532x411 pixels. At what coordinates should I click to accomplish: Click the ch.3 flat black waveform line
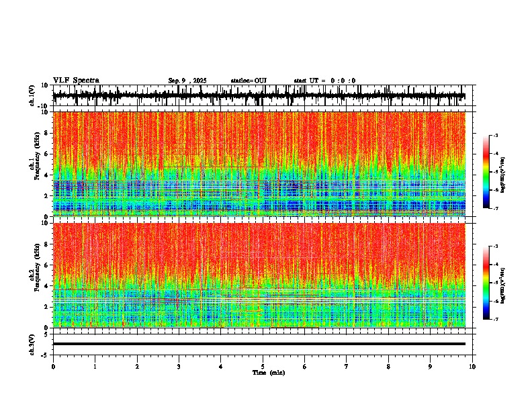[x=259, y=344]
